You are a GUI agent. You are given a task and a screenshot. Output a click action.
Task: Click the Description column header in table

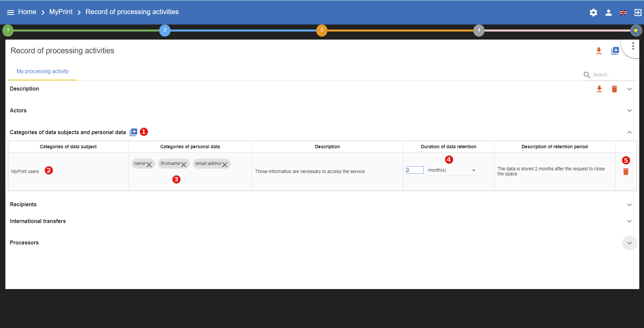coord(327,147)
